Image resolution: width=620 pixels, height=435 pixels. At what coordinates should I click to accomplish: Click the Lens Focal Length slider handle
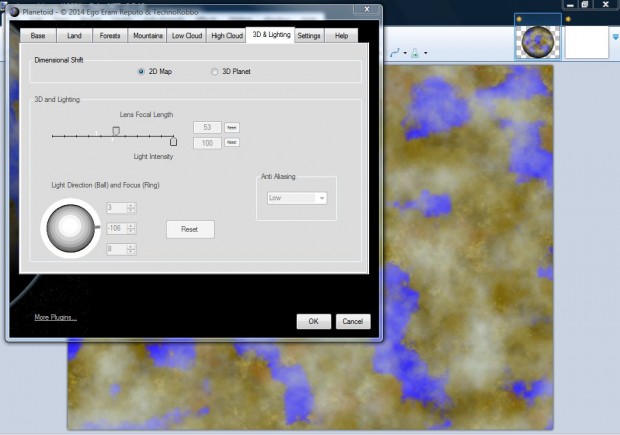coord(116,130)
